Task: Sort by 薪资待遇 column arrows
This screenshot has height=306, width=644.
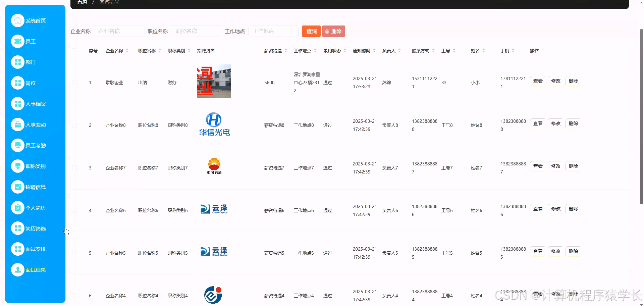Action: [286, 50]
